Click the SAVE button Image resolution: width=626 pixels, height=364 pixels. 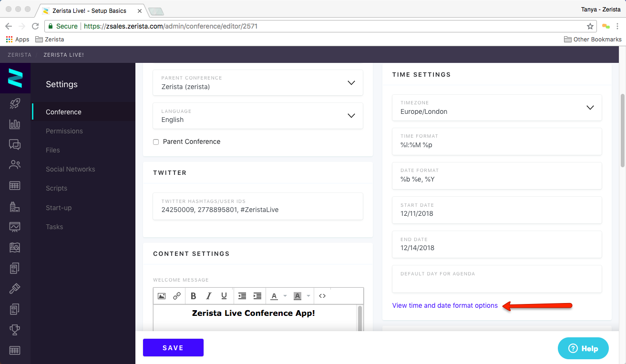pyautogui.click(x=173, y=348)
